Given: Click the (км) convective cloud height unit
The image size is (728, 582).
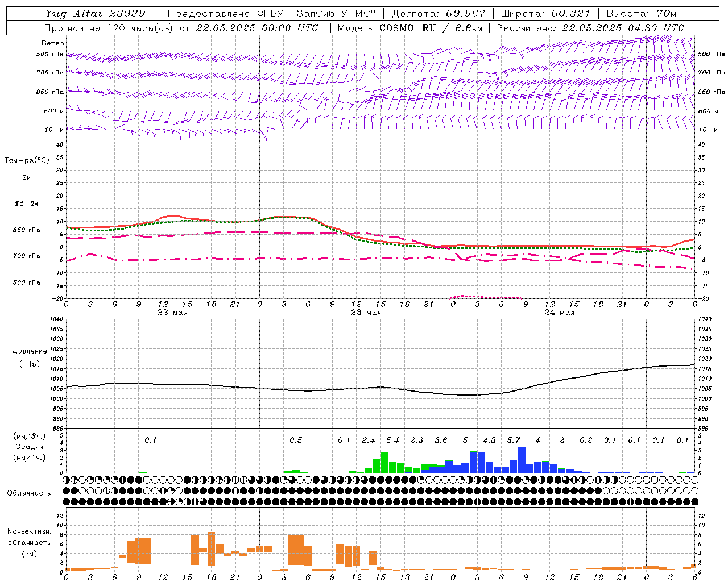Looking at the screenshot, I should click(x=30, y=554).
